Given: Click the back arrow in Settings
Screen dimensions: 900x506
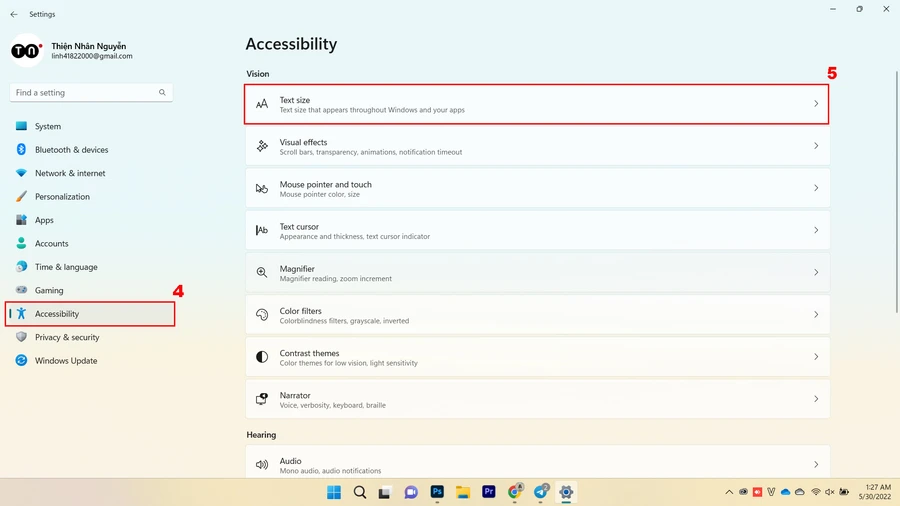Looking at the screenshot, I should pyautogui.click(x=14, y=14).
